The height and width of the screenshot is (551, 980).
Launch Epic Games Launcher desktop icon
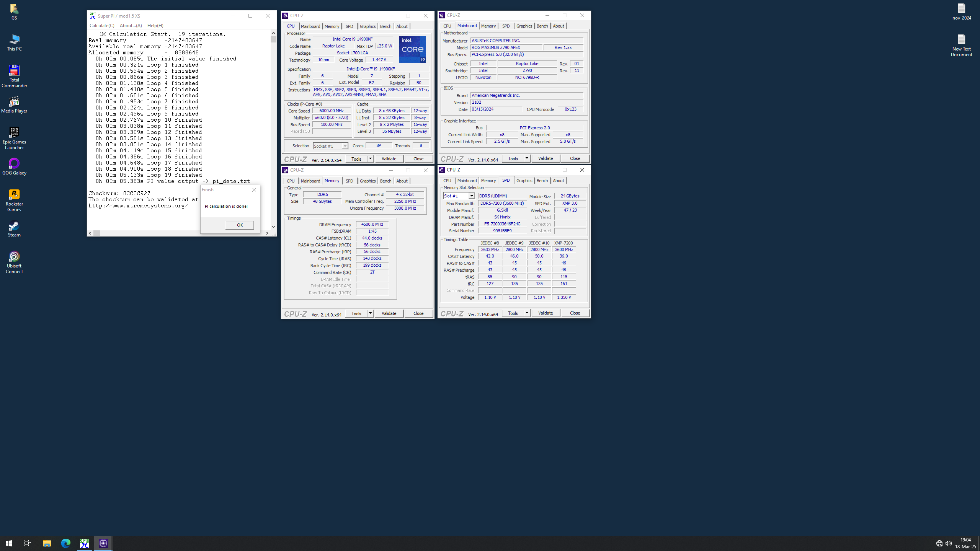point(14,138)
